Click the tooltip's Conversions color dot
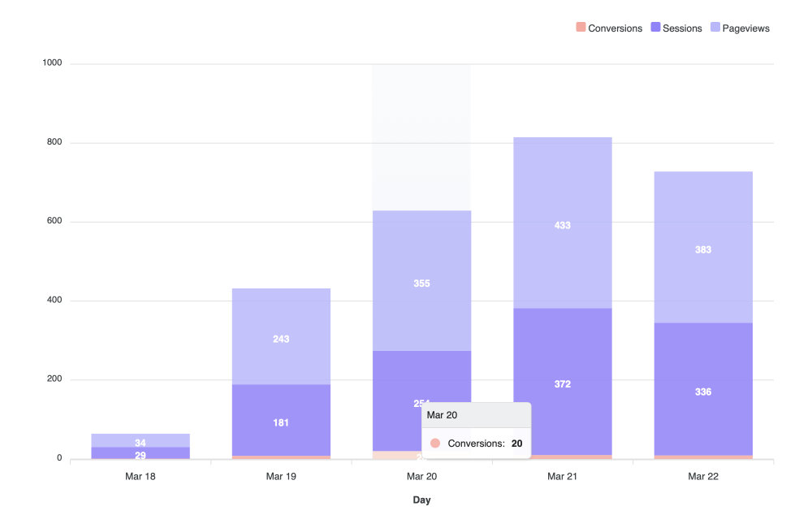The image size is (812, 528). pos(435,444)
